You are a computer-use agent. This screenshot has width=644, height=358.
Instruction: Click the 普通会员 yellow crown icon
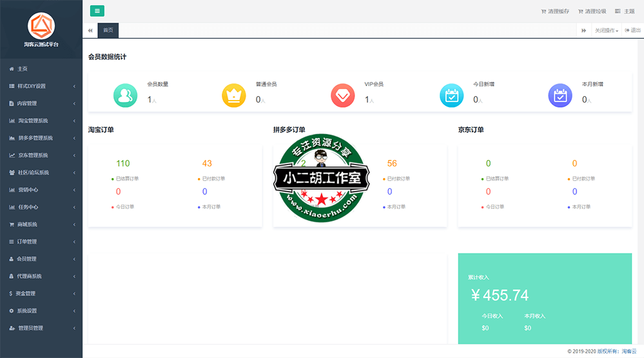(234, 95)
